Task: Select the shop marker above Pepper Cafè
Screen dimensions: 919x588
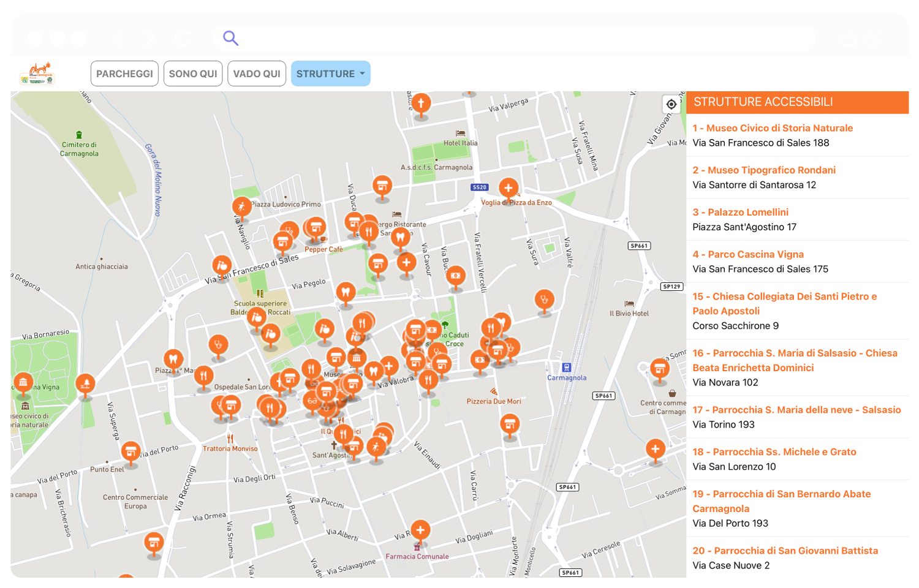Action: (316, 228)
